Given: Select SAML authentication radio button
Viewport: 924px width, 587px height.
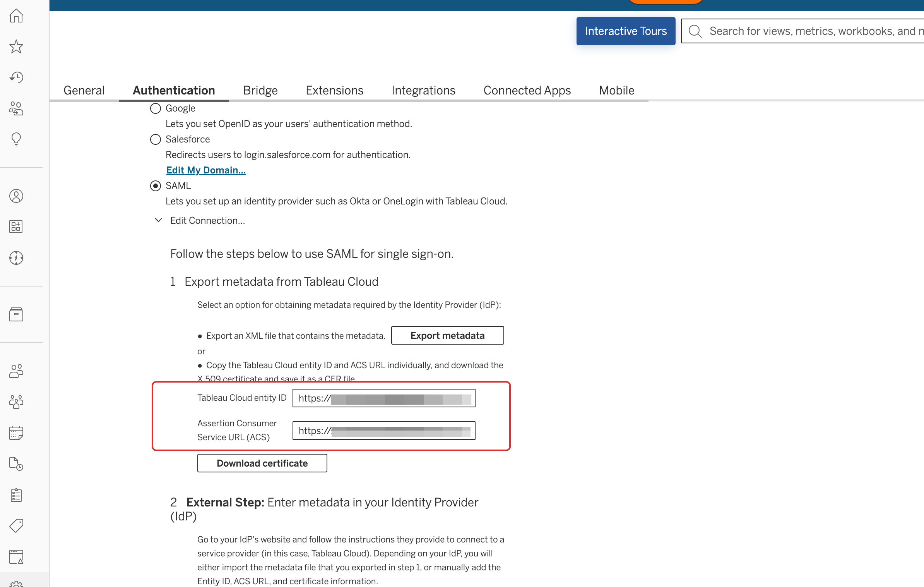Looking at the screenshot, I should (156, 186).
